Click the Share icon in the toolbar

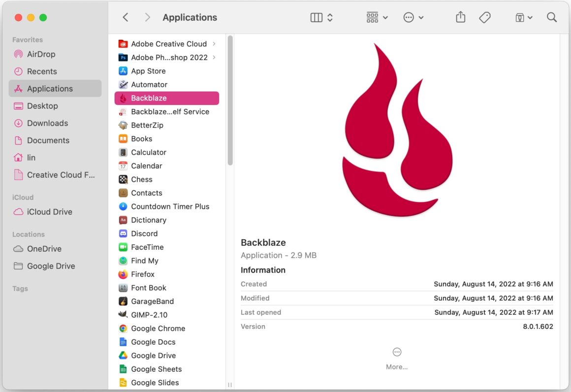460,17
